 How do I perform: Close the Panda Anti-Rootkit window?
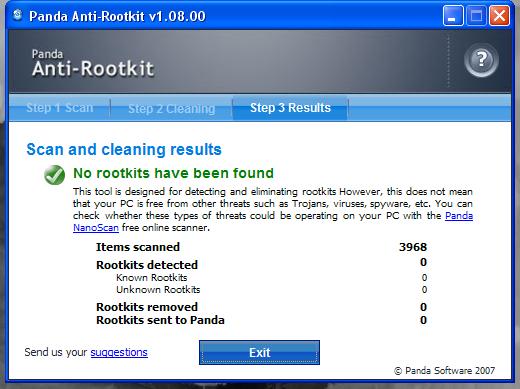tap(499, 15)
